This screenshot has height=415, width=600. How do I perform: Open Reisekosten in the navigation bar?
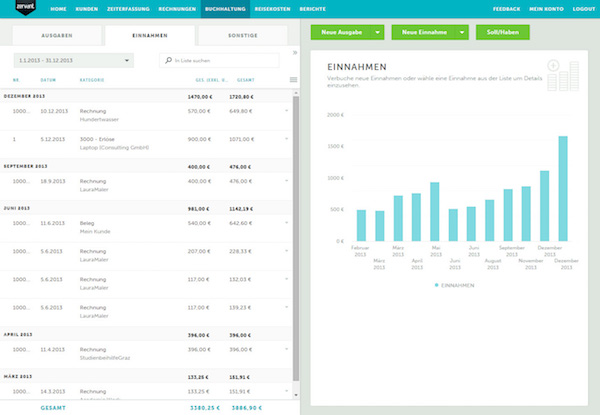coord(272,9)
